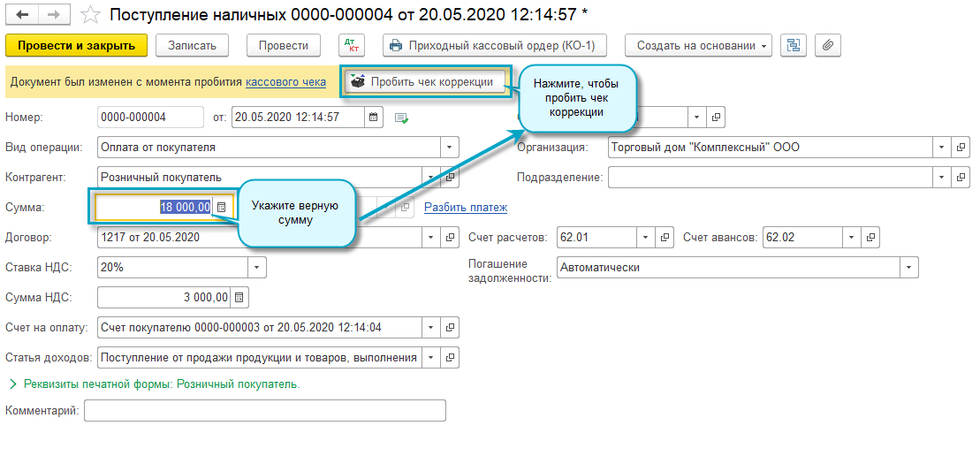Show Дт/Кт postings for the document
Screen dimensions: 980x456
pyautogui.click(x=351, y=46)
